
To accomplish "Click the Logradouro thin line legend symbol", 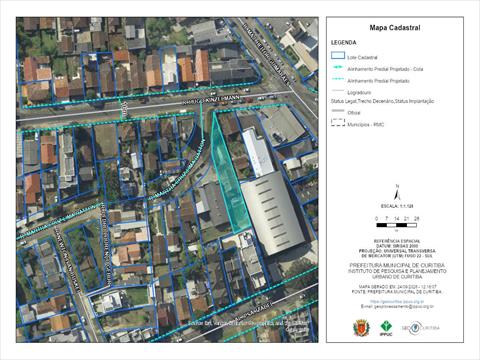I will (338, 90).
